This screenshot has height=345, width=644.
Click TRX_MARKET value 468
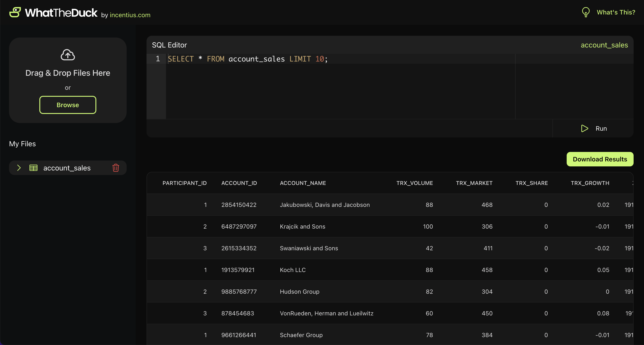pos(487,205)
